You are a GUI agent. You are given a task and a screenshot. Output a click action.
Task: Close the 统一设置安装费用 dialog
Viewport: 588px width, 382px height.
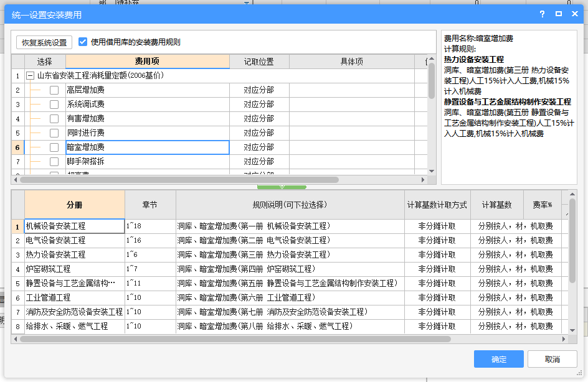pyautogui.click(x=575, y=14)
